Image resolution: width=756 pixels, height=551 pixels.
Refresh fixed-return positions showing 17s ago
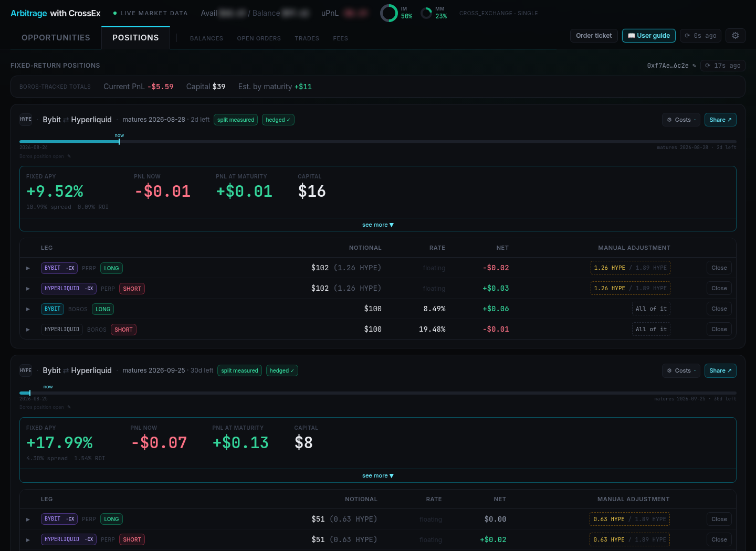point(723,66)
